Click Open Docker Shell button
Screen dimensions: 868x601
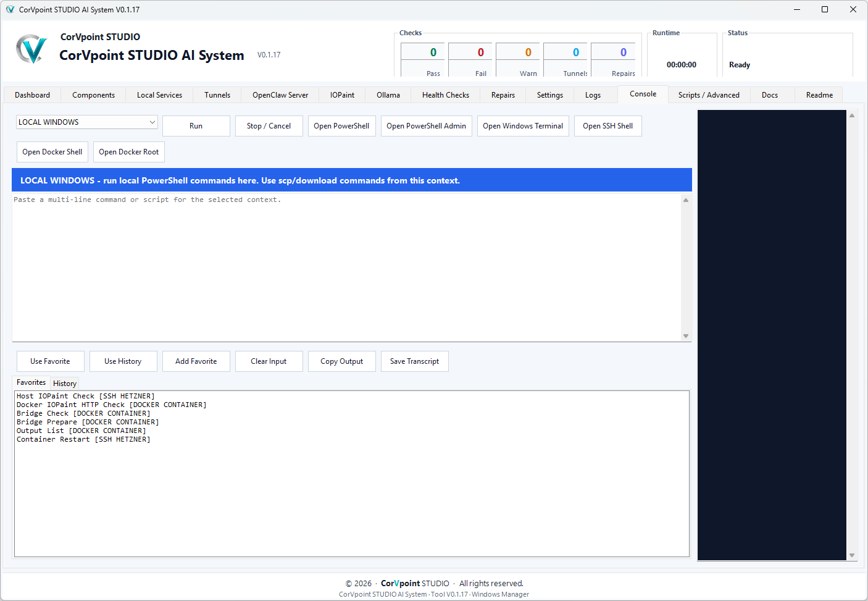point(52,152)
